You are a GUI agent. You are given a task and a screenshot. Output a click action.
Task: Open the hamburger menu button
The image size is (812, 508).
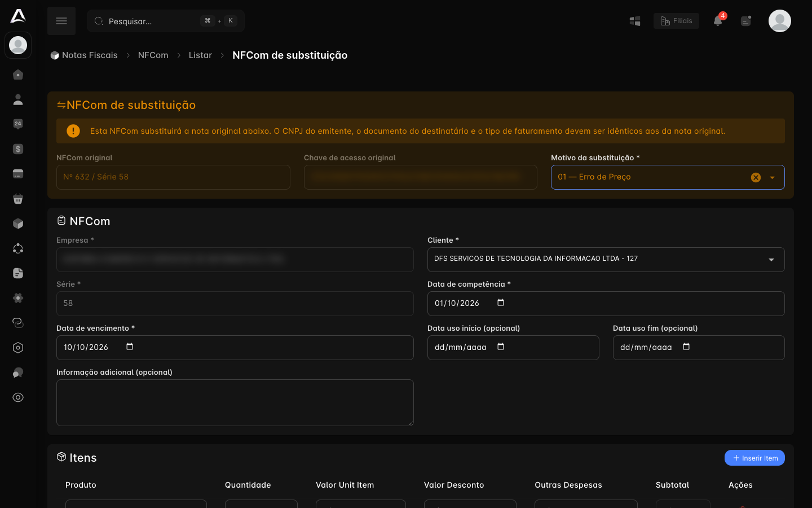click(x=61, y=21)
